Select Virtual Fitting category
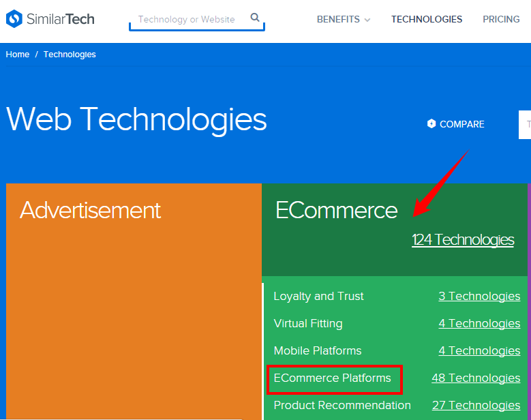 point(308,323)
